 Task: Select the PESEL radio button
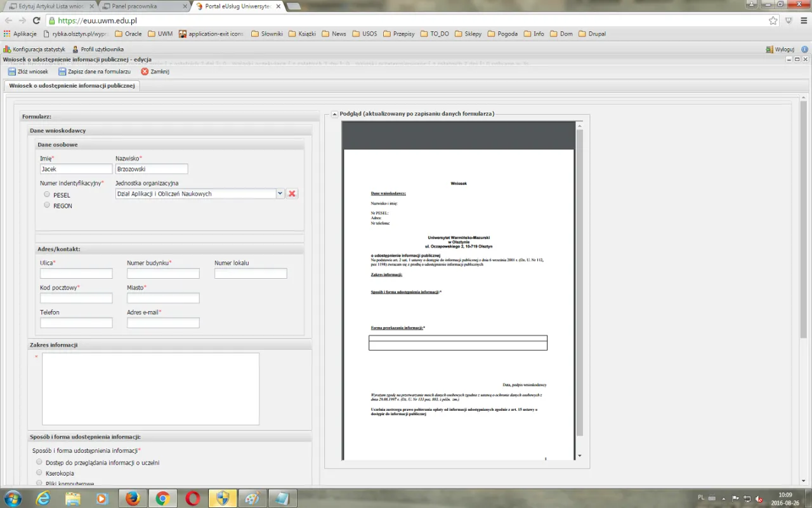click(x=47, y=194)
